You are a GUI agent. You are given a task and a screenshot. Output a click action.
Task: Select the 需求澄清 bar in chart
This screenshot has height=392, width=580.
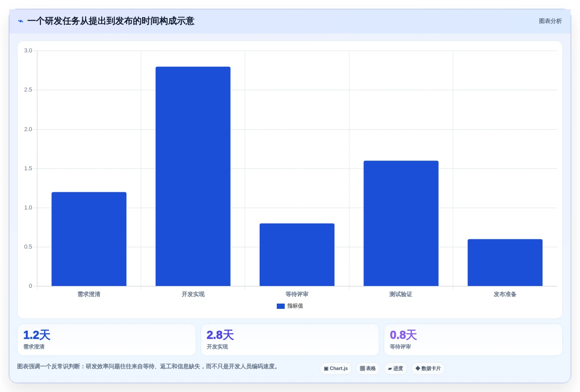pos(89,239)
